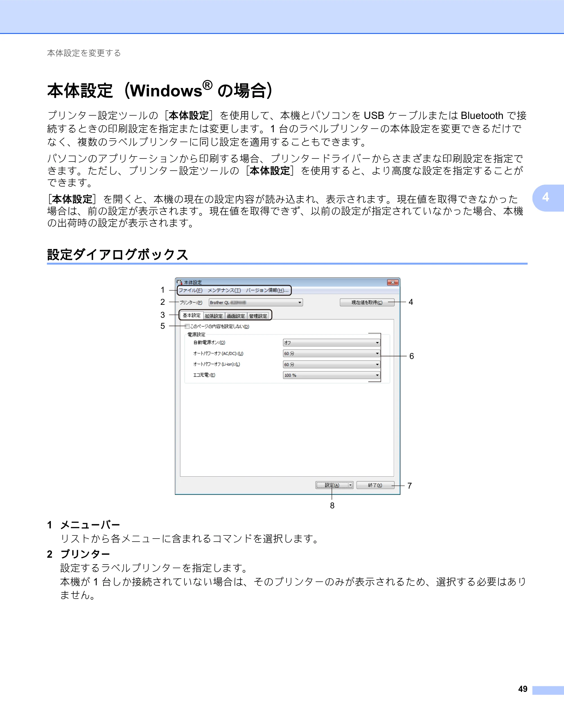564x728 pixels.
Task: Click the 現在値を取得(C) button
Action: pyautogui.click(x=367, y=302)
